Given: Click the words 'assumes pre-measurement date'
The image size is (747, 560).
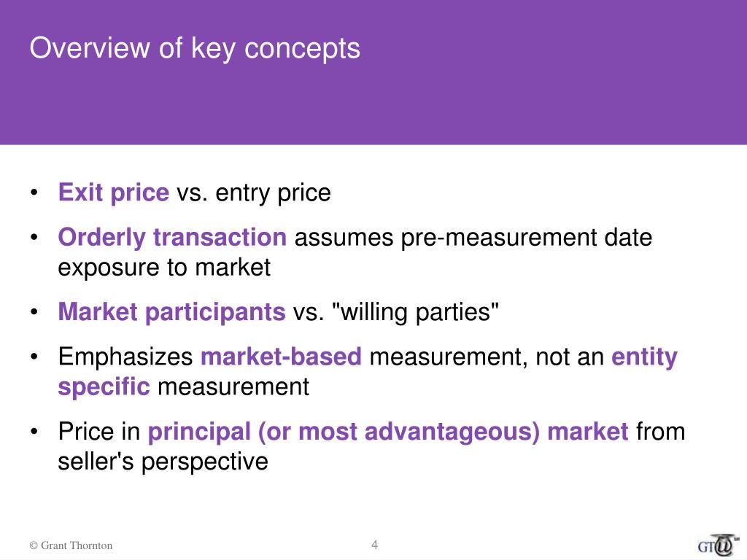Looking at the screenshot, I should click(x=473, y=237).
